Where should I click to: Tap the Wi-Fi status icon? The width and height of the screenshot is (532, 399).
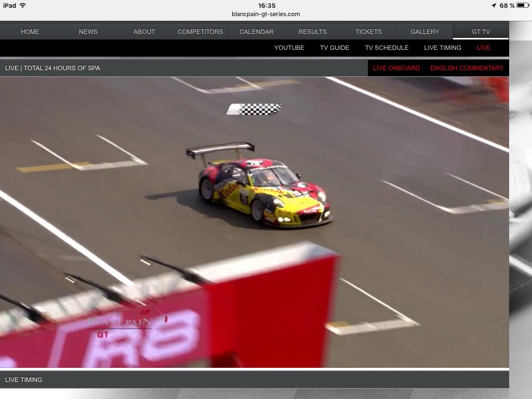tap(23, 5)
